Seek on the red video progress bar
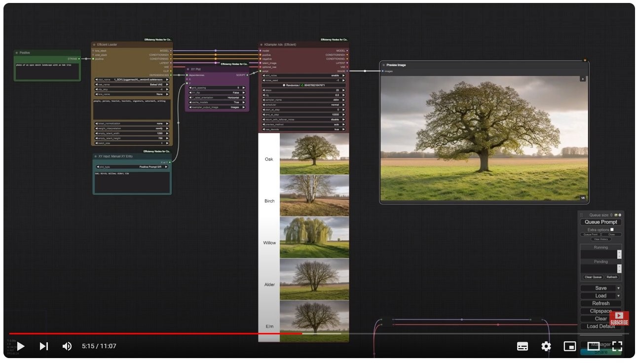Screen dimensions: 638x364 click(155, 334)
